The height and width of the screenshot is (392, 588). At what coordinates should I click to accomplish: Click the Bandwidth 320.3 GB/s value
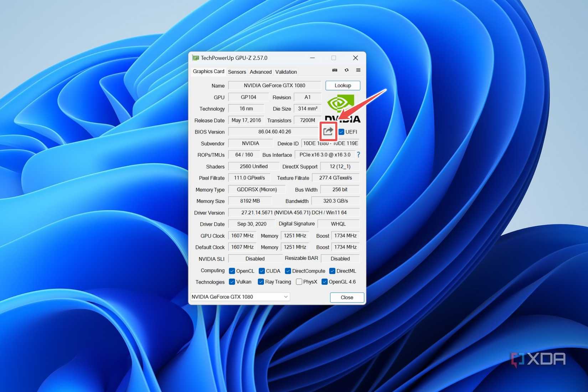click(335, 201)
